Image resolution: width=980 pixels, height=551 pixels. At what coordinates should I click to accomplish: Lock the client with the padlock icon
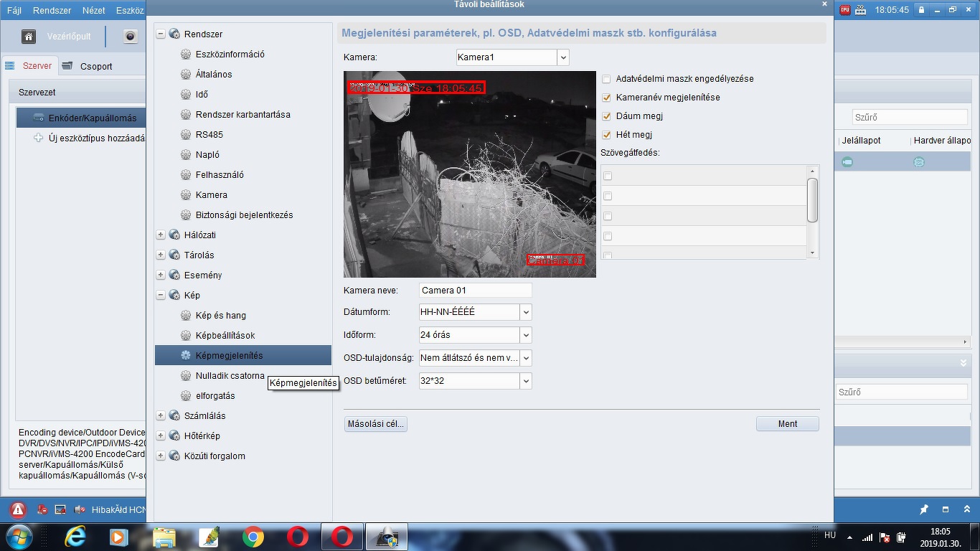coord(920,10)
